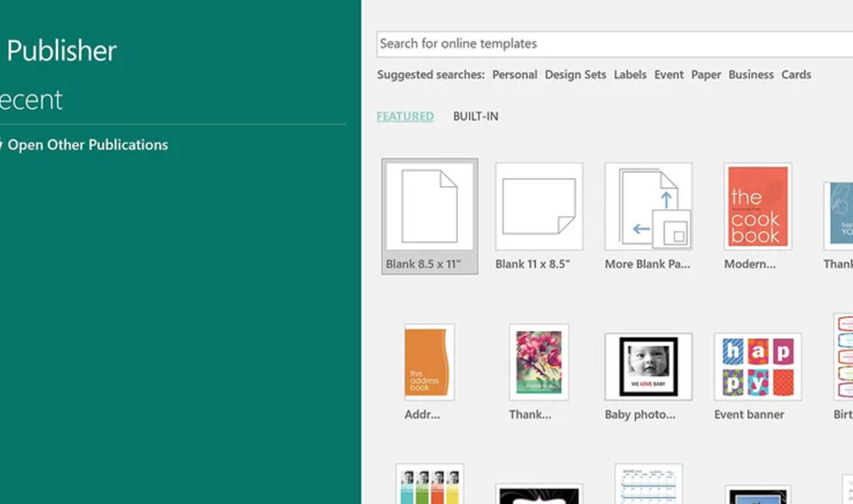This screenshot has width=853, height=504.
Task: Click the "Blank 11 x 8.5"" label
Action: tap(533, 264)
